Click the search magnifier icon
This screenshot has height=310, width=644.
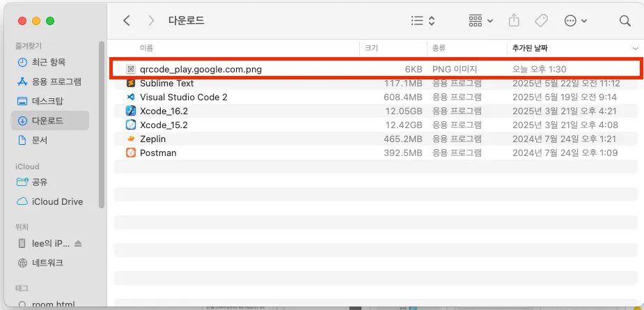(625, 21)
